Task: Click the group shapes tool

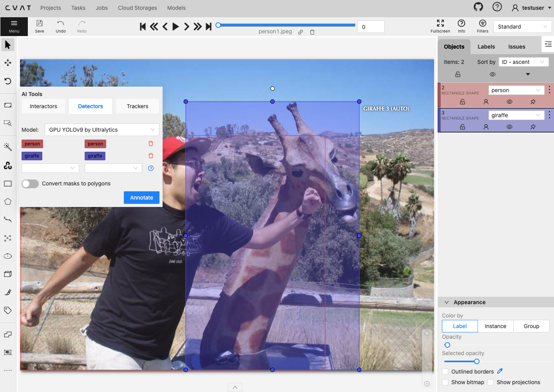Action: point(8,352)
